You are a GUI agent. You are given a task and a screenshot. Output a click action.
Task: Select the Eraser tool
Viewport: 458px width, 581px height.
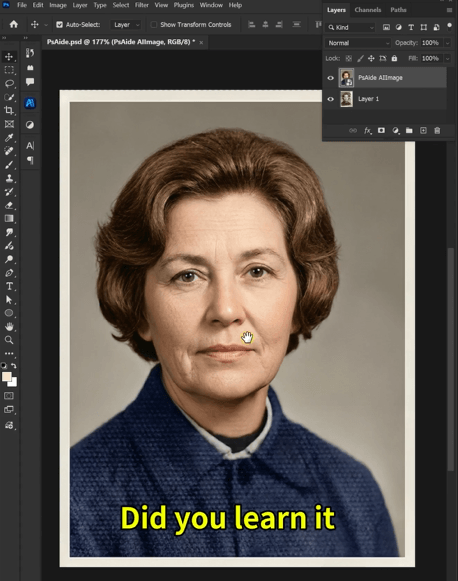click(x=9, y=205)
